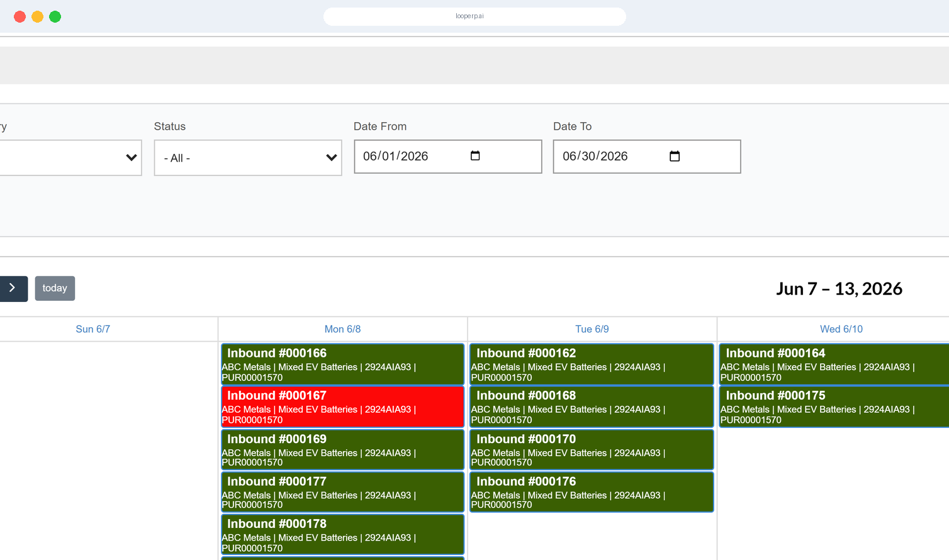The width and height of the screenshot is (949, 560).
Task: Open event Inbound #000168
Action: pyautogui.click(x=592, y=406)
